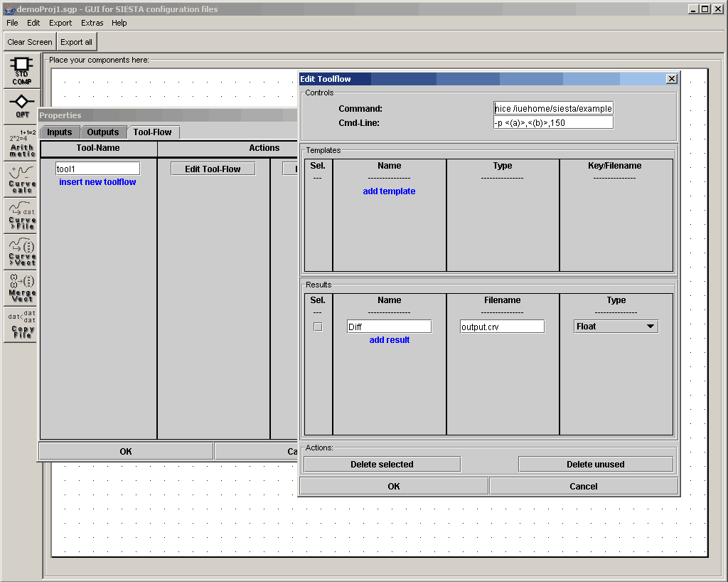Click the Properties window title bar
This screenshot has width=728, height=582.
[167, 115]
